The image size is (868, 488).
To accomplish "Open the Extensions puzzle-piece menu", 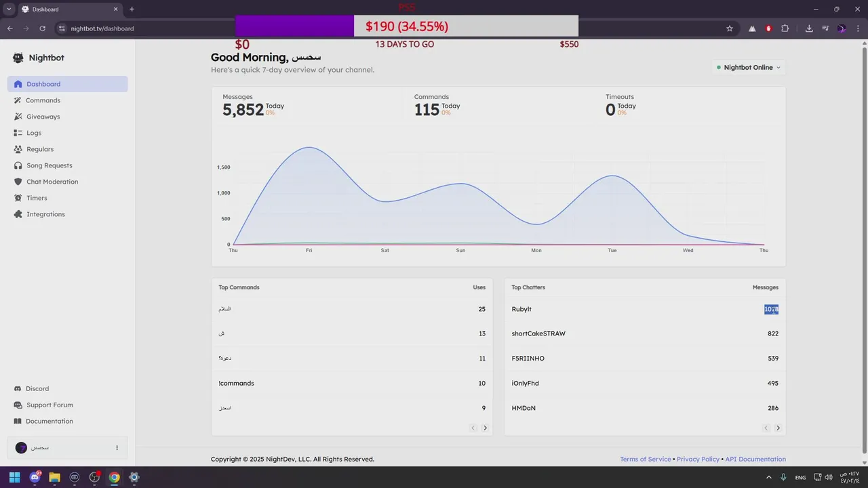I will coord(785,28).
